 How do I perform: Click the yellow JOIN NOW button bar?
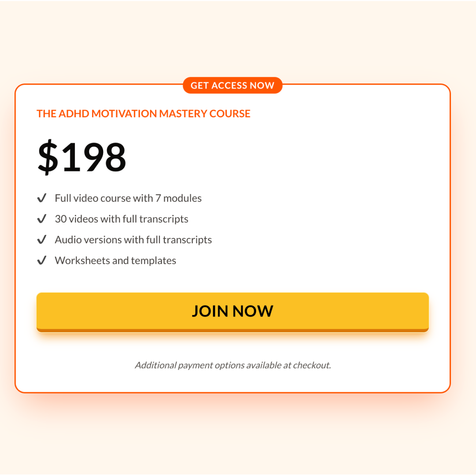tap(233, 311)
